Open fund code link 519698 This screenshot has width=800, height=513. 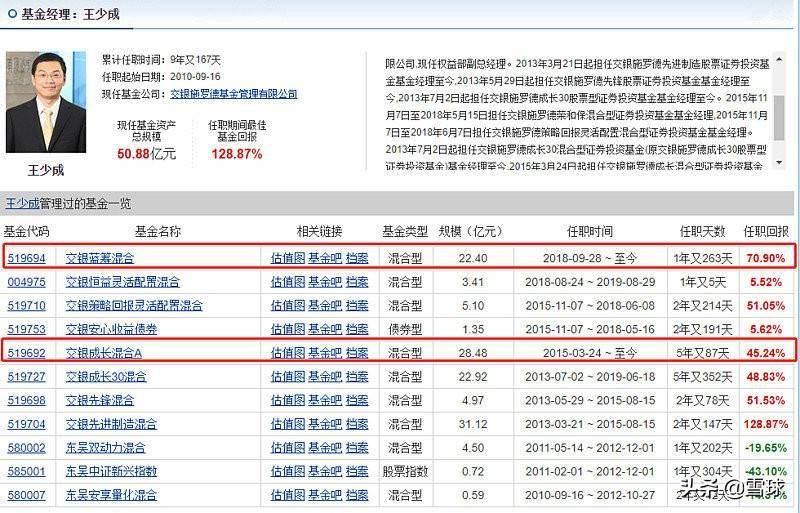point(27,400)
